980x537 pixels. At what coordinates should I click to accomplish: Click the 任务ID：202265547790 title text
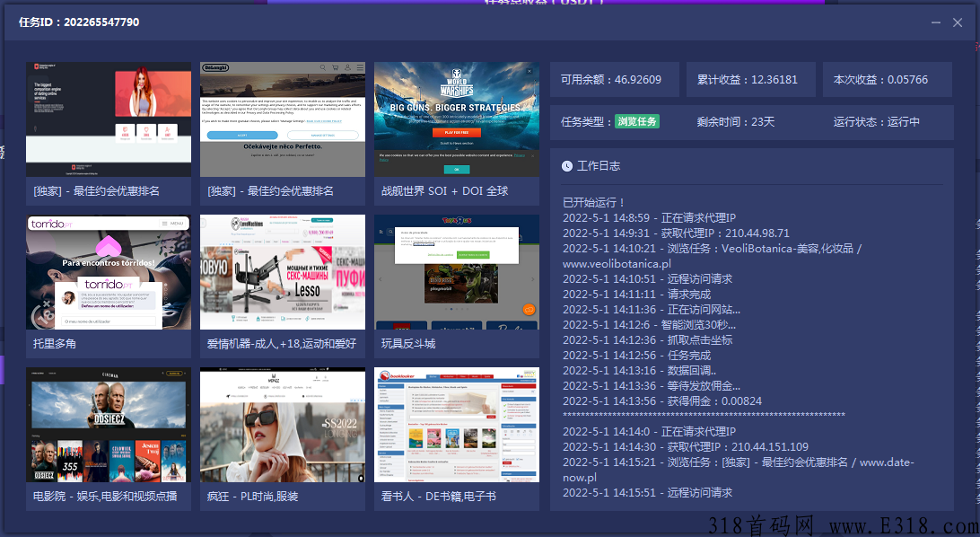[x=79, y=22]
